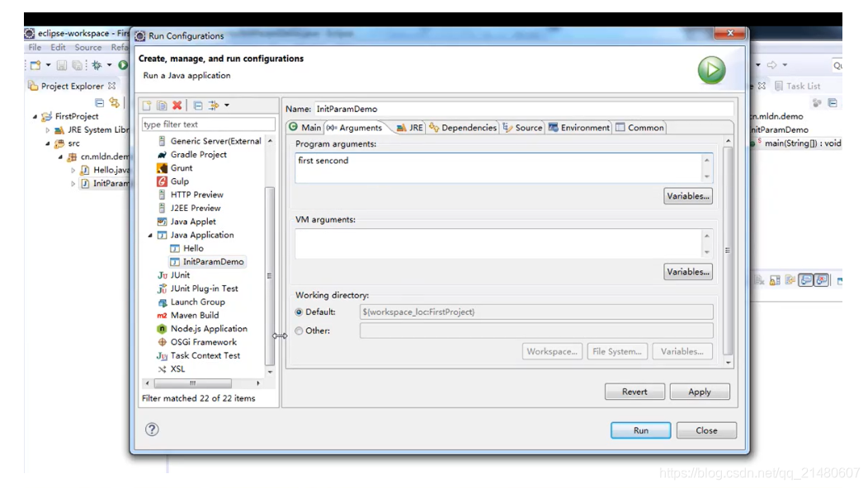Screen dimensions: 868x488
Task: Click the Java Applet icon
Action: [x=162, y=221]
